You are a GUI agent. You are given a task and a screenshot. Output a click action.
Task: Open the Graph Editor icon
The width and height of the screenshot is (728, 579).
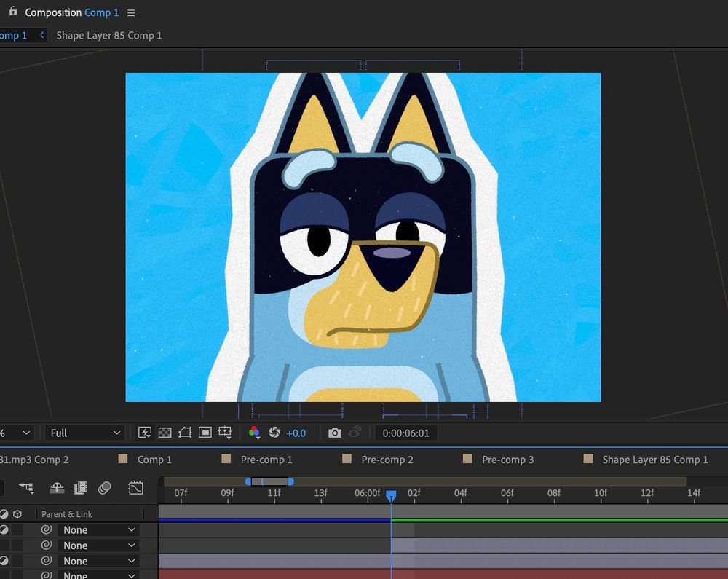[135, 487]
